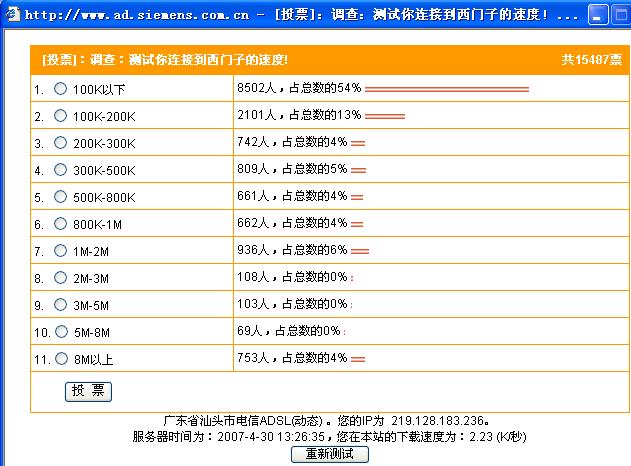Select the 1M-2M radio button
The image size is (631, 466).
pos(60,250)
